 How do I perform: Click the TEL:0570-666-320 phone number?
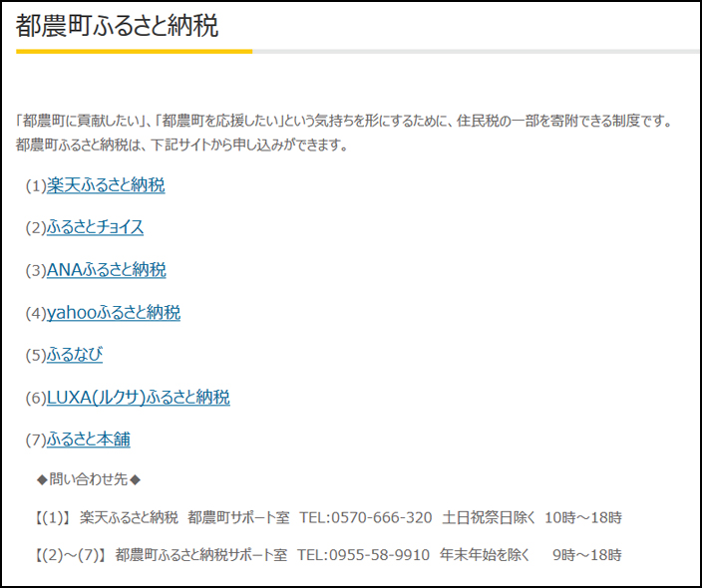(365, 518)
